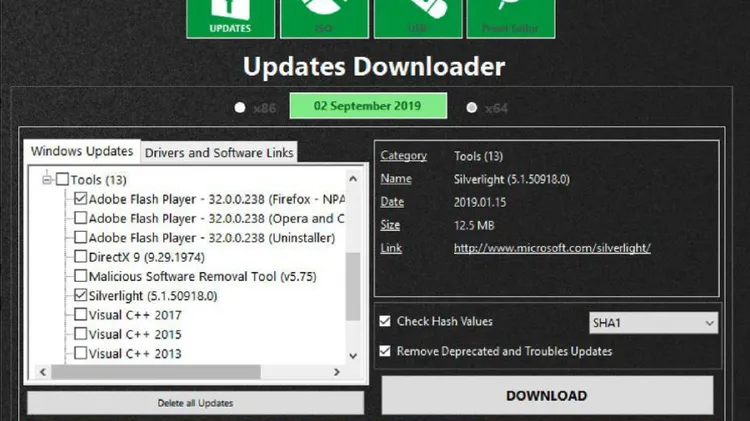Screen dimensions: 750x421
Task: Click the tree list scroll down arrow
Action: click(x=353, y=356)
